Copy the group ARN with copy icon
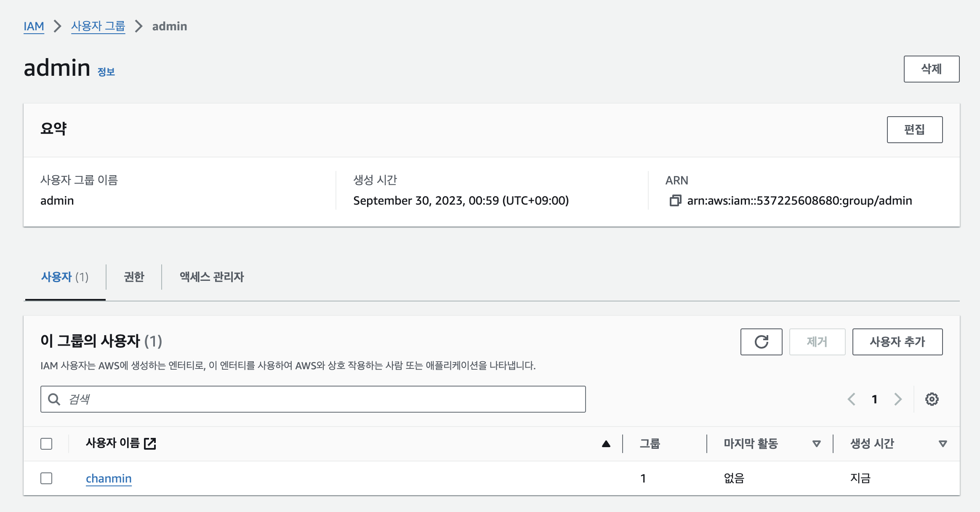 [x=675, y=200]
